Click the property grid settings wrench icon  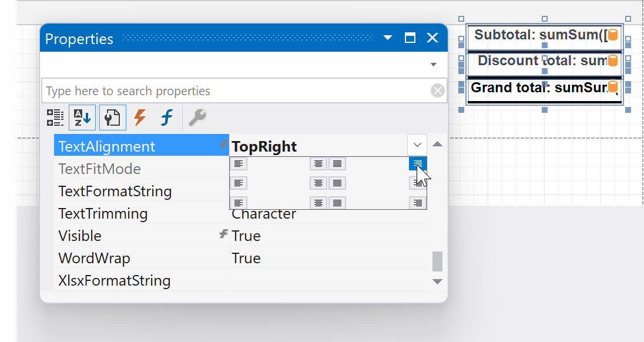tap(197, 117)
